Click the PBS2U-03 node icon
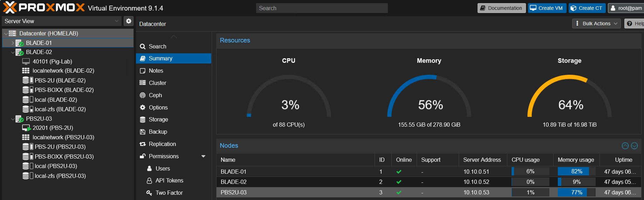The image size is (644, 200). click(x=20, y=119)
